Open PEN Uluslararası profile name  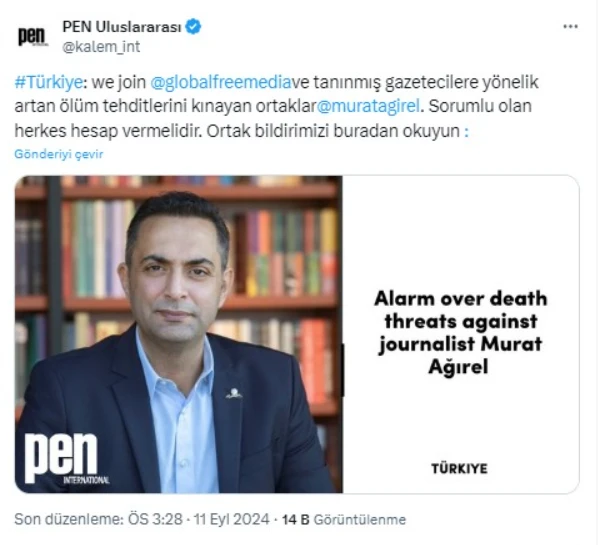click(x=122, y=27)
